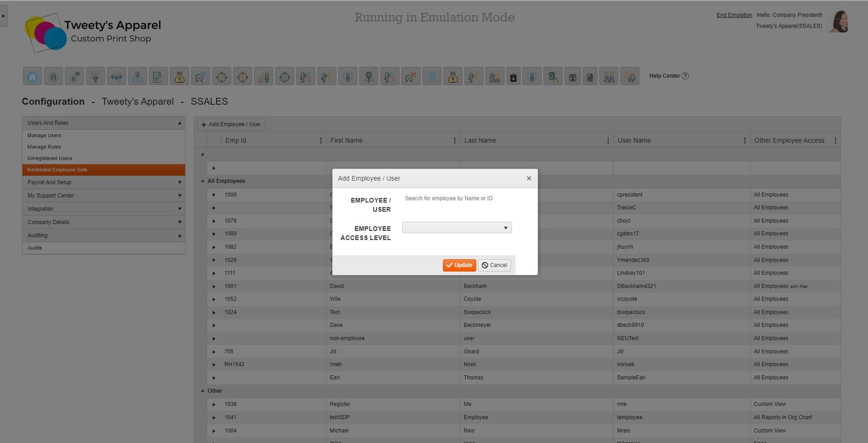Select Unregistered Users menu item
The image size is (868, 443).
[x=104, y=158]
